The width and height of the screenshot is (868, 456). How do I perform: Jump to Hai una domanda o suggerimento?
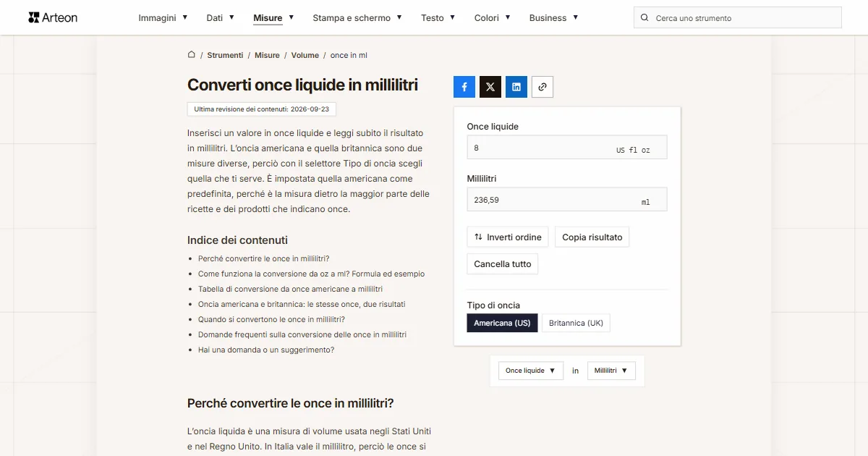point(266,350)
